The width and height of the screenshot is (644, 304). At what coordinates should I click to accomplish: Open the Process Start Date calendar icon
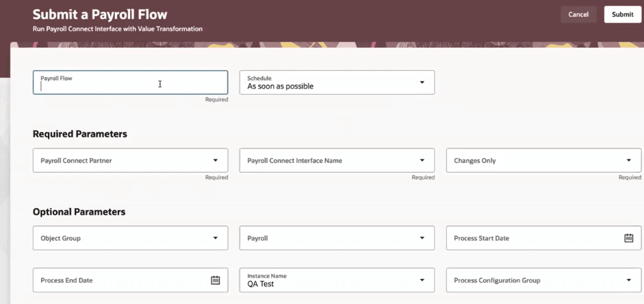click(628, 238)
